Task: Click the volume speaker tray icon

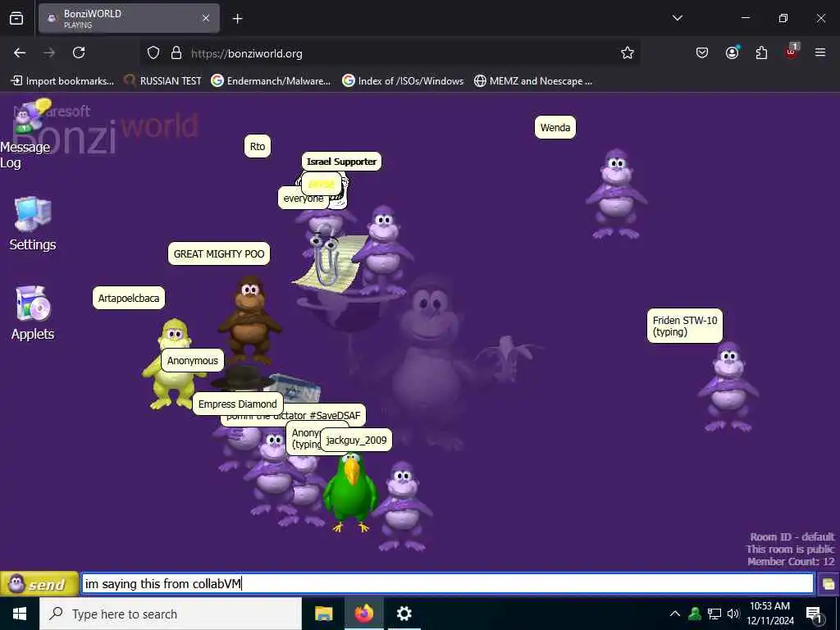Action: (x=733, y=614)
